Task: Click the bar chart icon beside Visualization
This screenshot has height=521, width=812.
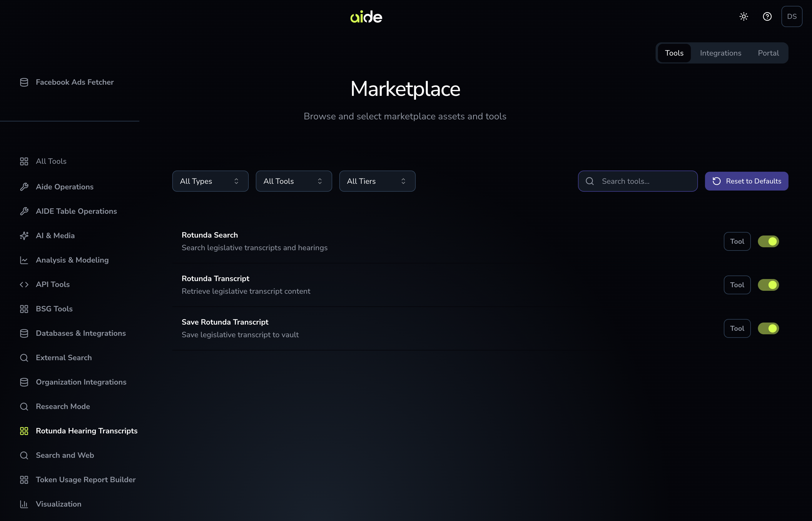Action: tap(24, 504)
